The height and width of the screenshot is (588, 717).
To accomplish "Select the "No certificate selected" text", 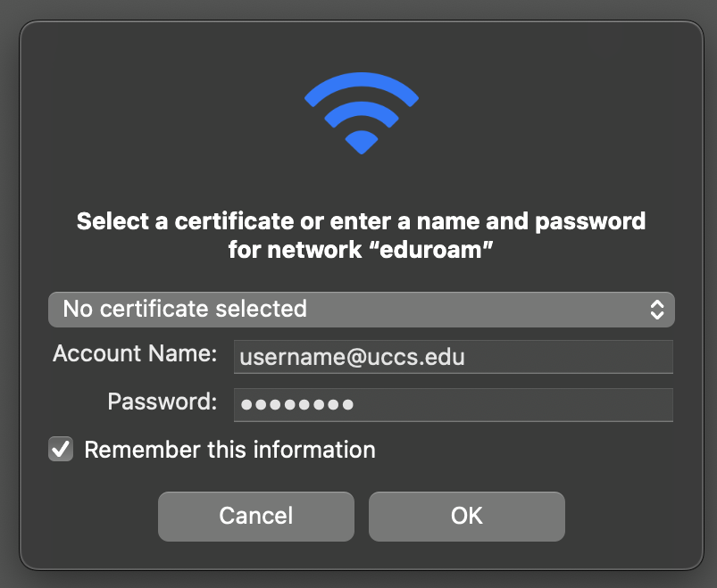I will pyautogui.click(x=185, y=309).
